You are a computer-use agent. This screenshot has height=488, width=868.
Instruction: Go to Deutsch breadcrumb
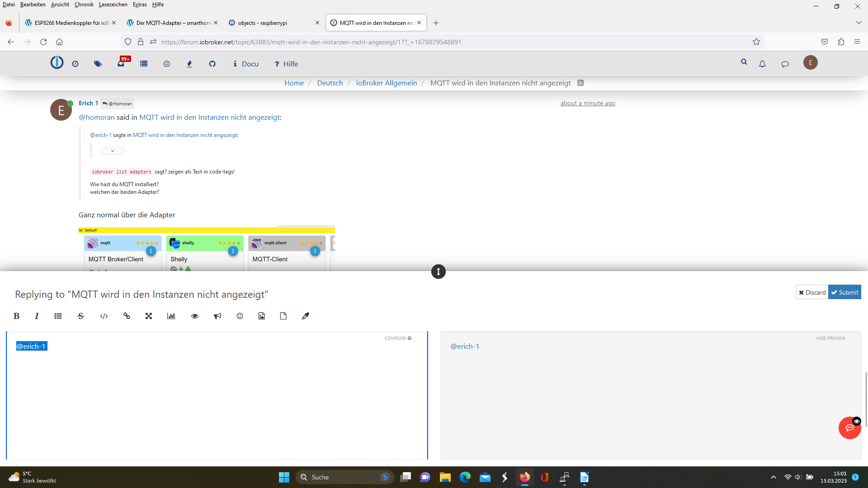coord(330,83)
